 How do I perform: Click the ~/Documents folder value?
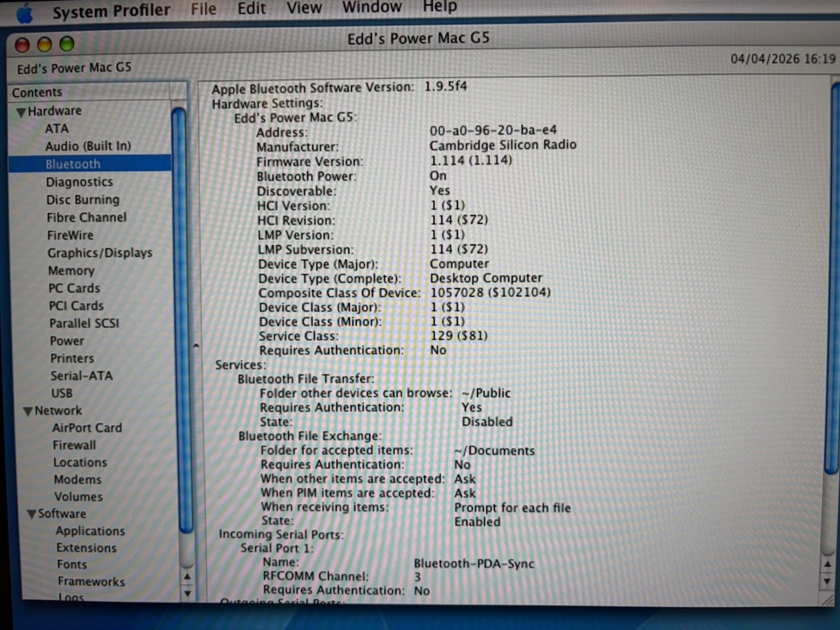pos(494,451)
